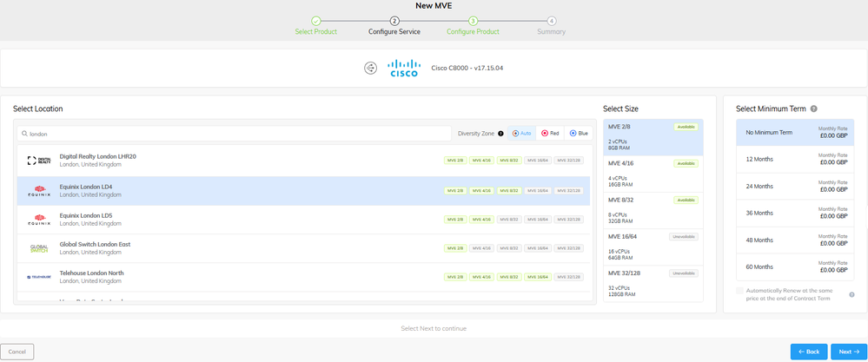This screenshot has height=362, width=868.
Task: Select MVE 8/32 size option
Action: pyautogui.click(x=653, y=211)
